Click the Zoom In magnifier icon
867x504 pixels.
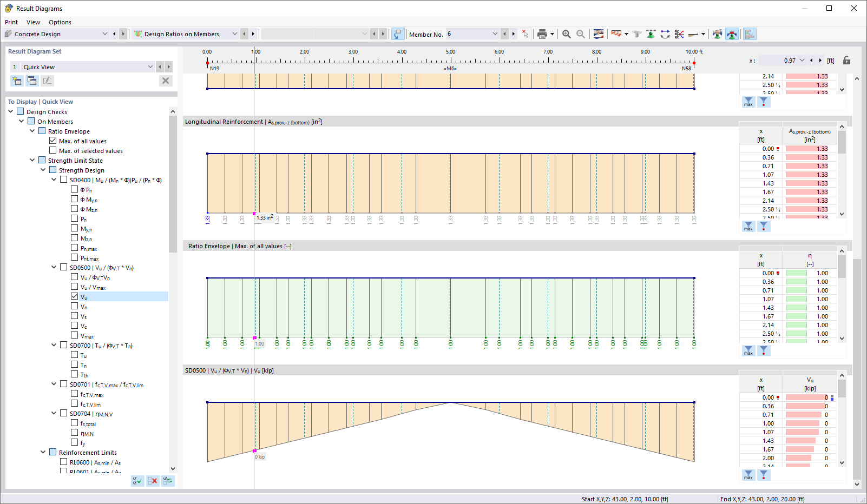click(566, 34)
